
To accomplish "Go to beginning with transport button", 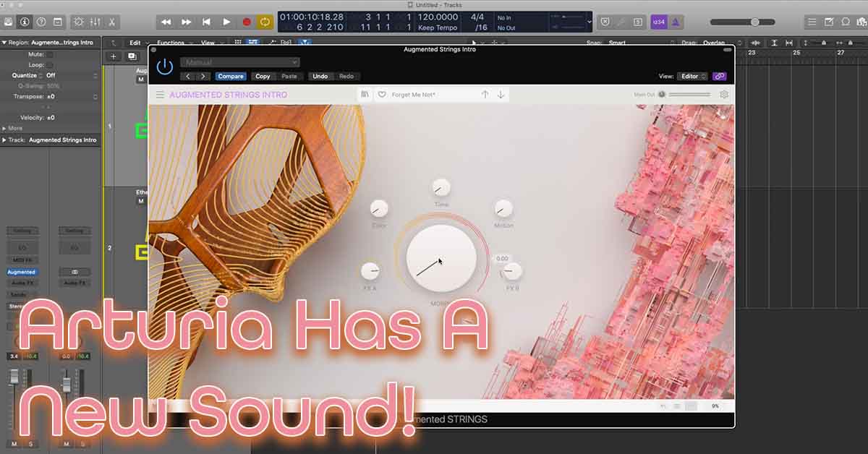I will pos(206,22).
